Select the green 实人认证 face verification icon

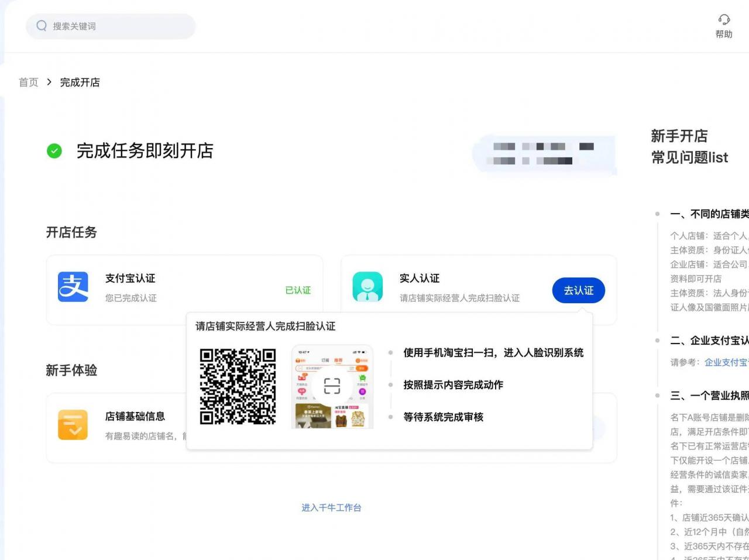[367, 288]
